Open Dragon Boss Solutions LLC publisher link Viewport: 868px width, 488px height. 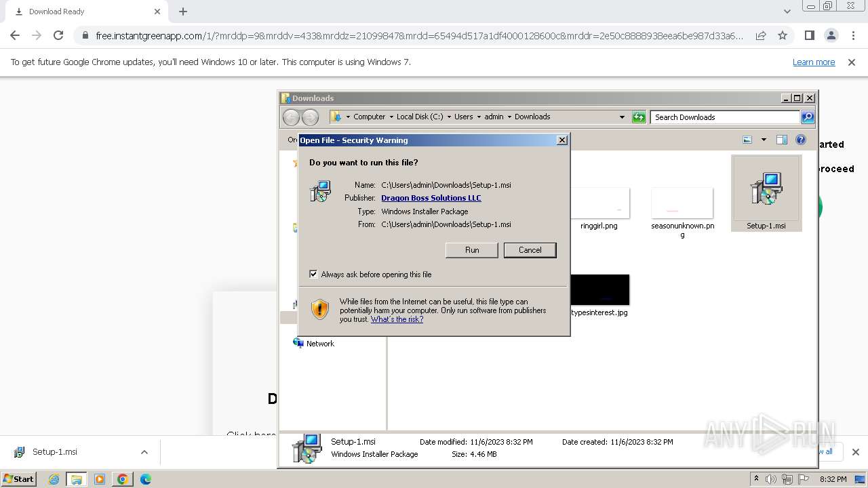tap(431, 198)
